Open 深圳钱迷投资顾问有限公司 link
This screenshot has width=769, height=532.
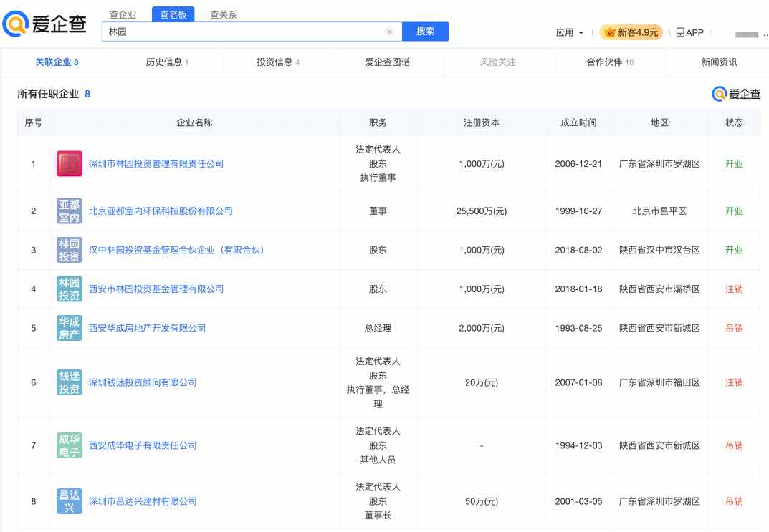pyautogui.click(x=143, y=382)
